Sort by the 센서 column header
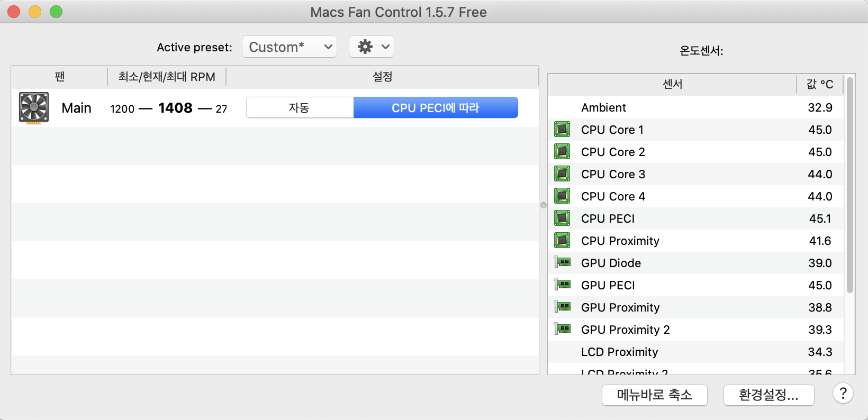The image size is (868, 420). tap(672, 84)
